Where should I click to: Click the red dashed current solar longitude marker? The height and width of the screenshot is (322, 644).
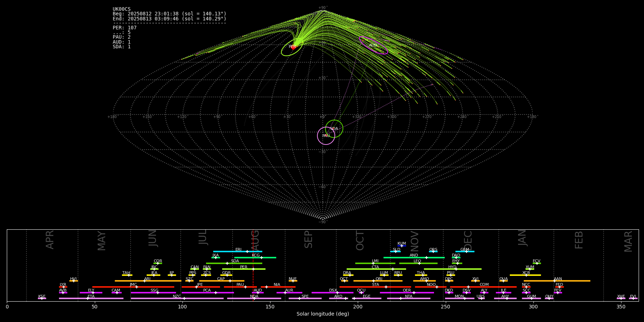click(x=253, y=265)
